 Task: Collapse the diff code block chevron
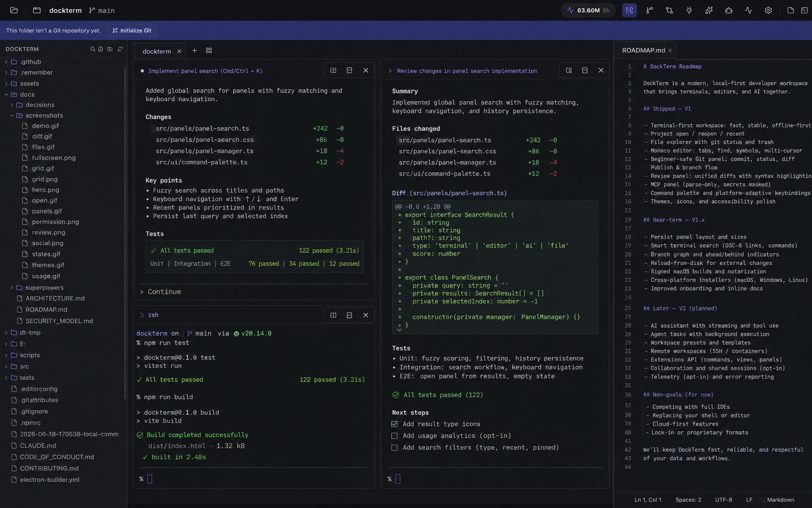point(399,329)
